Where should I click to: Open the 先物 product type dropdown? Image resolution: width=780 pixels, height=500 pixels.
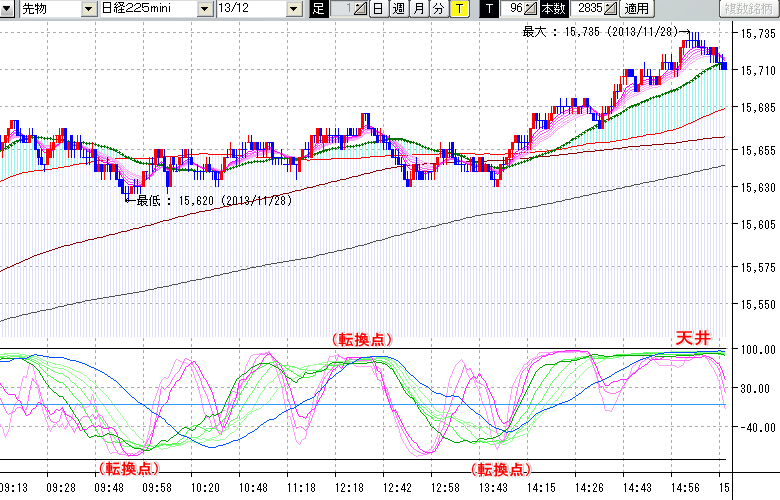89,8
